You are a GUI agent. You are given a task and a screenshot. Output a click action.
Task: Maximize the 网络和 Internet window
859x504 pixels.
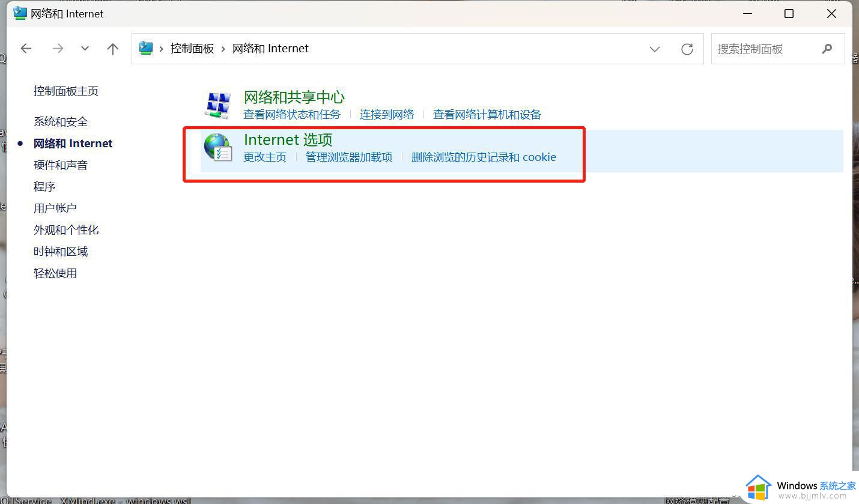click(789, 13)
